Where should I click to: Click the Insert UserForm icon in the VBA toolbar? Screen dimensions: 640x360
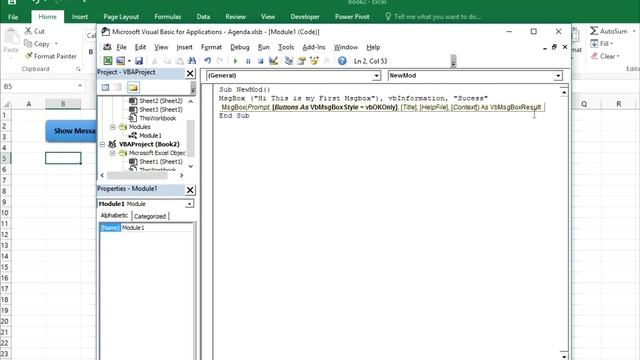coord(120,61)
